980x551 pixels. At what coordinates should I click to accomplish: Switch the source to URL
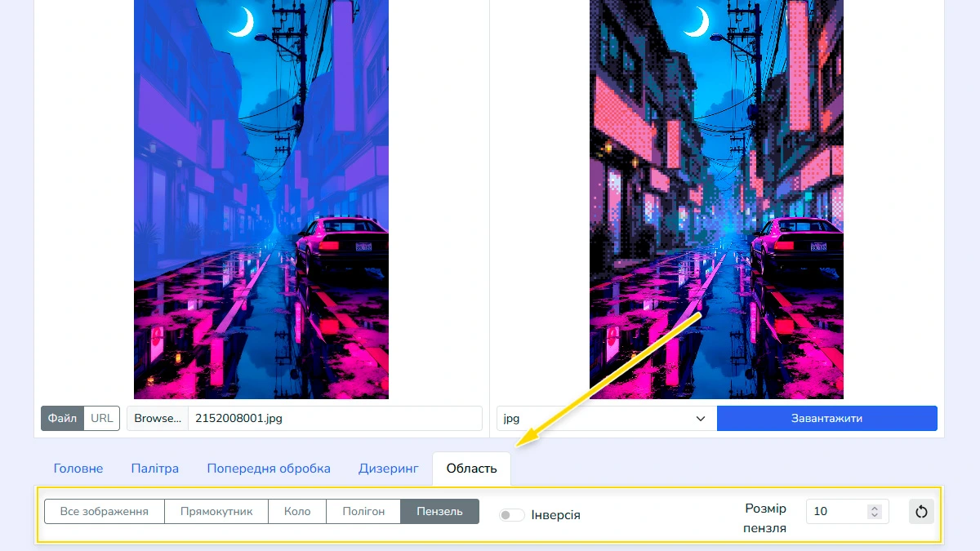(102, 418)
